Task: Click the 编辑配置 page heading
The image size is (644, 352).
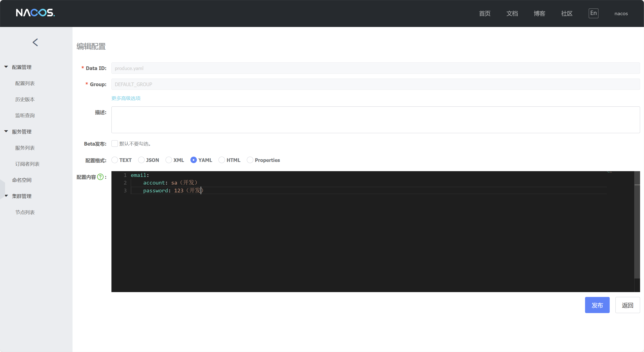Action: click(91, 46)
